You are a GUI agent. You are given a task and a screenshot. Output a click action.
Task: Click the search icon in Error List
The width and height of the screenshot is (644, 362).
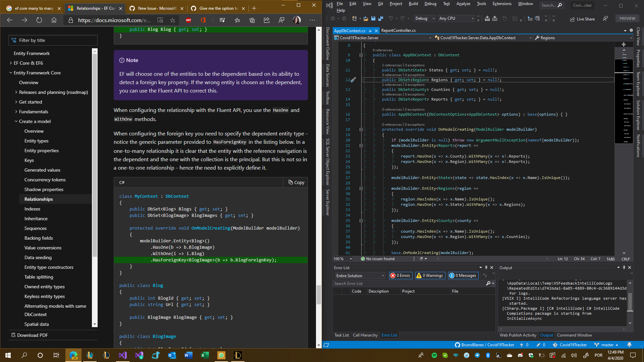click(488, 284)
